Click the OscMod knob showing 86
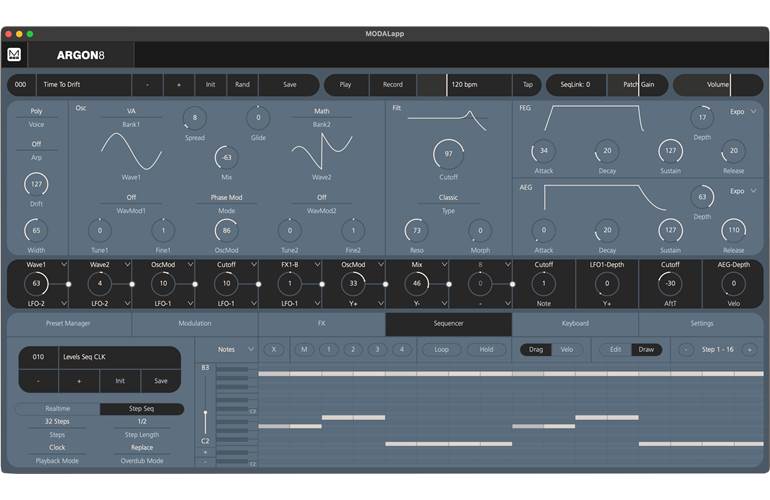The width and height of the screenshot is (770, 500). point(226,230)
